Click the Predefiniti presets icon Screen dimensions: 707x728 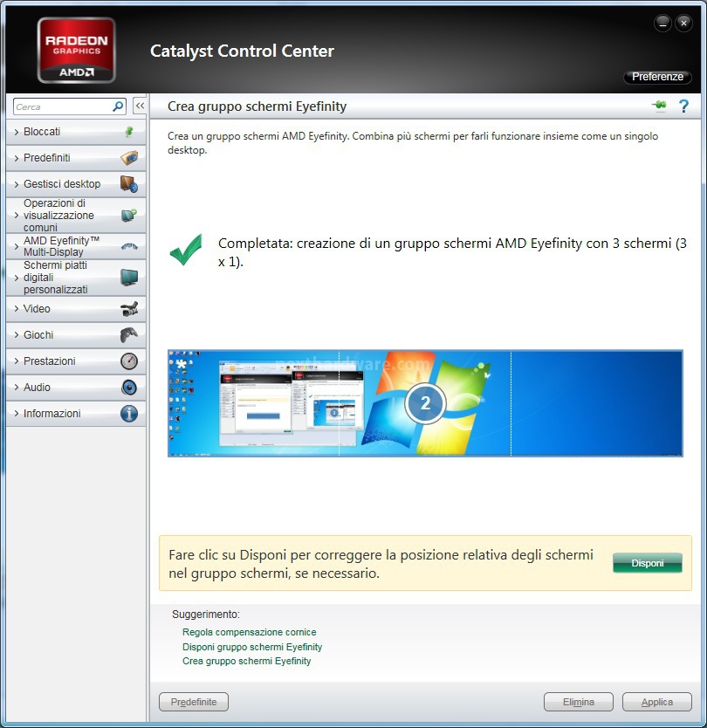click(129, 158)
